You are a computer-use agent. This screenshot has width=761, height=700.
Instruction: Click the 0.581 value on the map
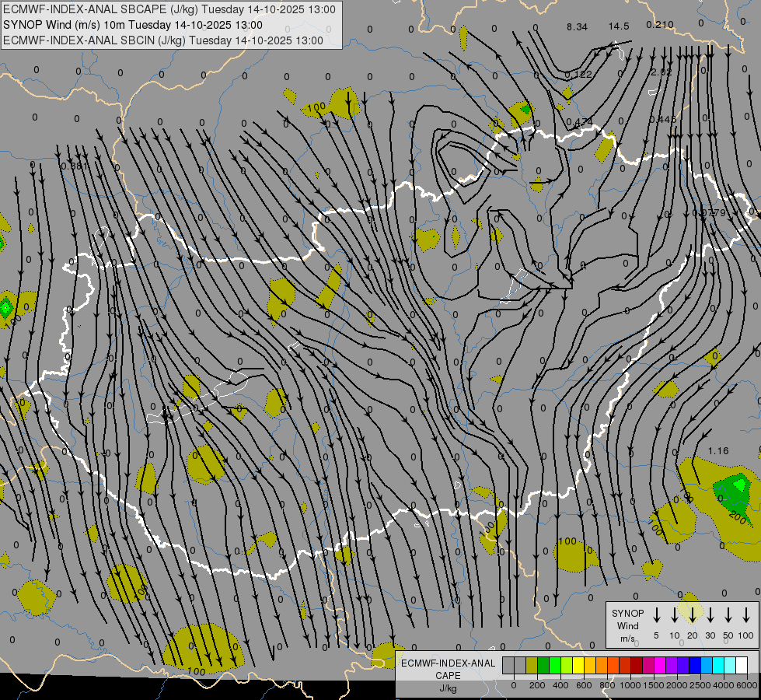click(75, 166)
